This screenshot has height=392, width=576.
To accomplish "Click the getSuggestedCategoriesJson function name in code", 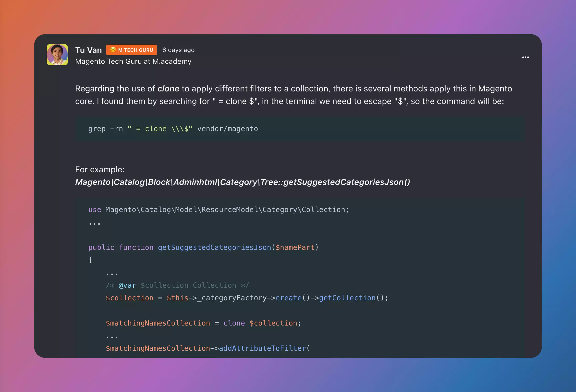I will (214, 247).
